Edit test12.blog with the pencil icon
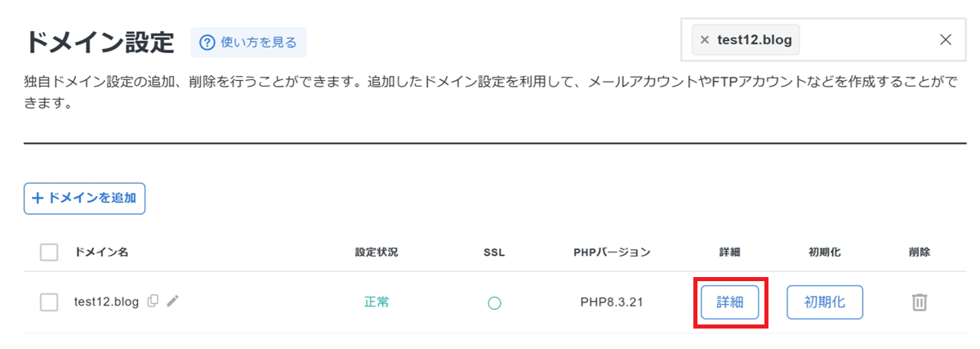The width and height of the screenshot is (980, 349). click(172, 302)
